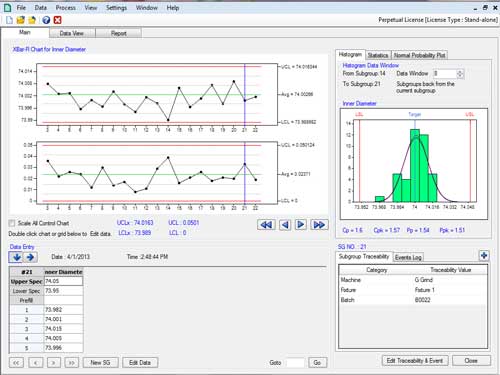The width and height of the screenshot is (500, 375).
Task: Select the Normal Probability Plot tab
Action: (x=419, y=55)
